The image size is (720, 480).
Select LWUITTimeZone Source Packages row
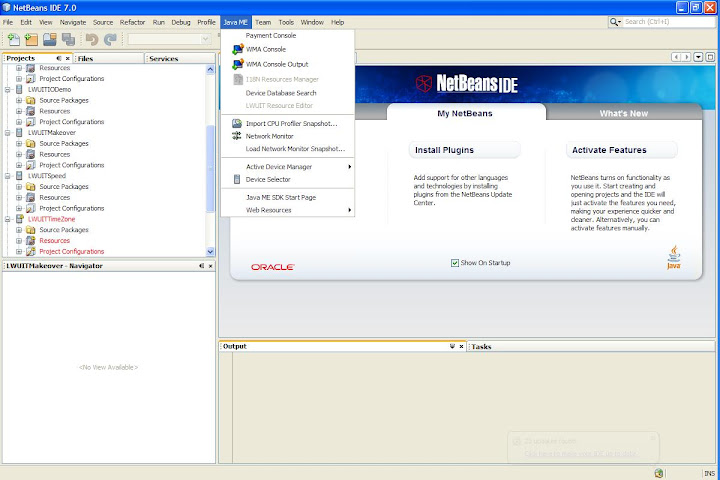tap(64, 230)
